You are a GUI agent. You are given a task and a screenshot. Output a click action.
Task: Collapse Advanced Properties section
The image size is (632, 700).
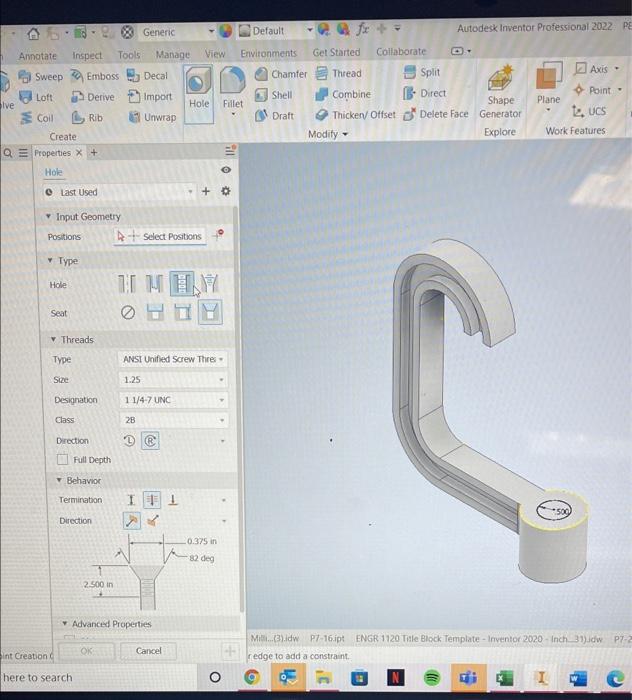64,624
